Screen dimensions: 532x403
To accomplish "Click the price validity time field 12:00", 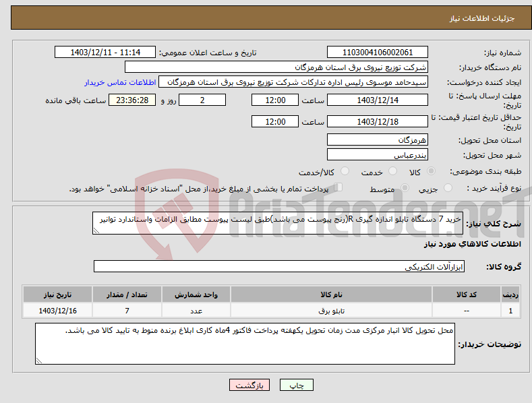I will pos(275,122).
